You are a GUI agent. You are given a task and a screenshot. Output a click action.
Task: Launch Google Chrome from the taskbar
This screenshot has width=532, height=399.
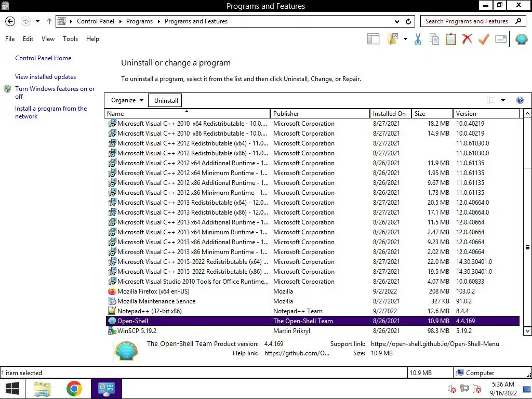pos(74,389)
